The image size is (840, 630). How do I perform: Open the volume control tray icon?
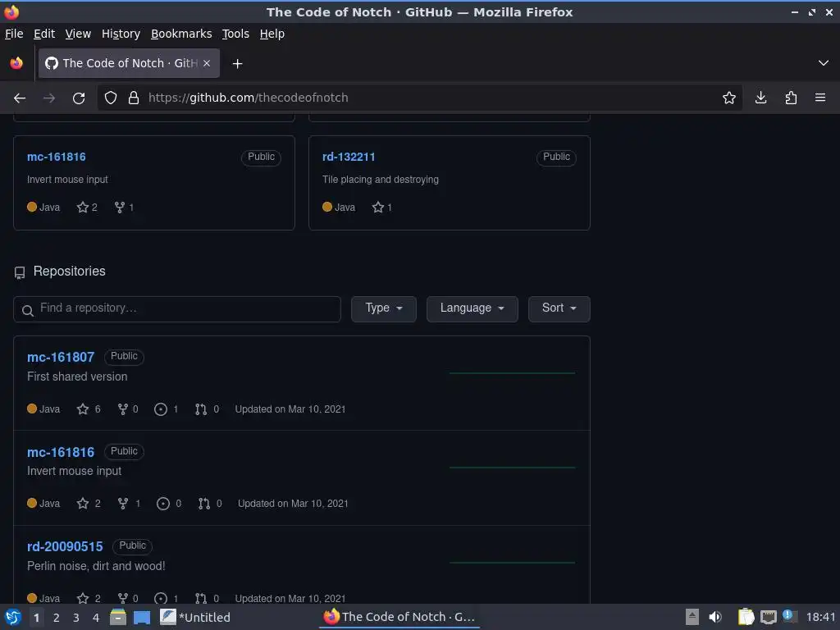pos(715,617)
